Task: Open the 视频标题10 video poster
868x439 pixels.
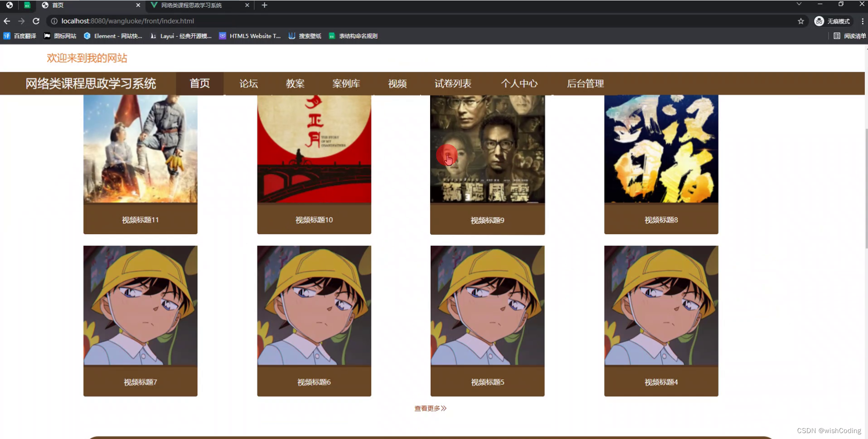Action: [314, 149]
